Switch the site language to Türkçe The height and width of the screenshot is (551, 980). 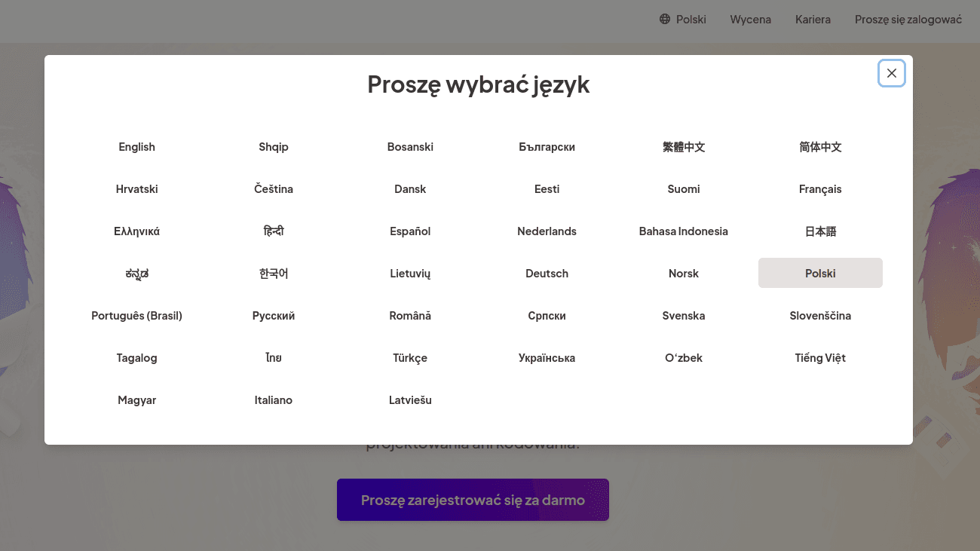click(x=410, y=357)
